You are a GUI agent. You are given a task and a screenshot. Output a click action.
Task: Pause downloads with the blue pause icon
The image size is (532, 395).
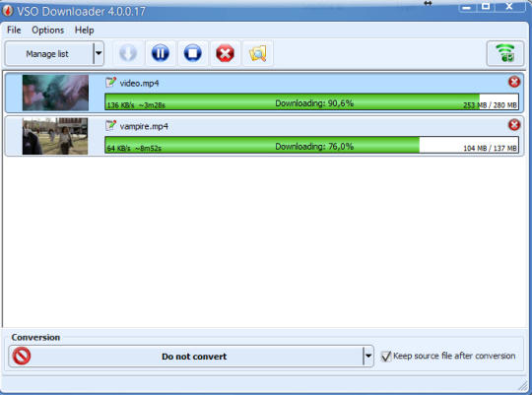tap(161, 53)
